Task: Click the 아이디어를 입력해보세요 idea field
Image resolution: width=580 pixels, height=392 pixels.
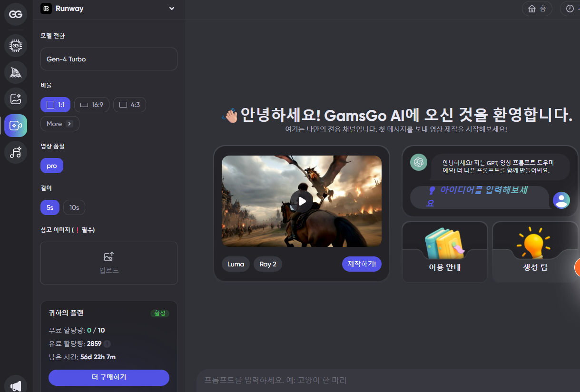Action: pyautogui.click(x=481, y=197)
